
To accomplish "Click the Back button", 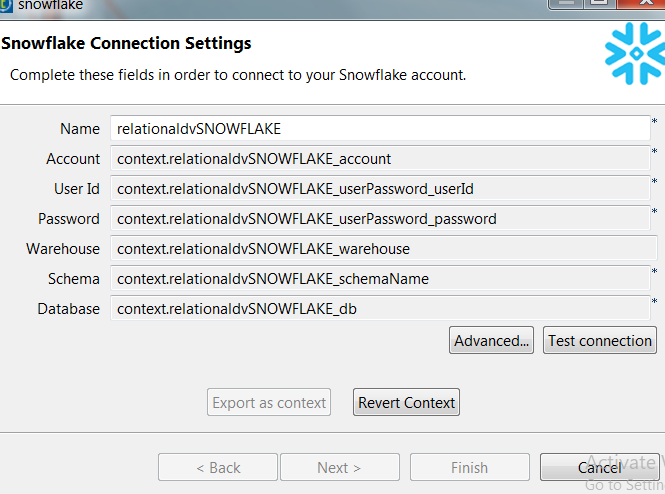I will (218, 467).
